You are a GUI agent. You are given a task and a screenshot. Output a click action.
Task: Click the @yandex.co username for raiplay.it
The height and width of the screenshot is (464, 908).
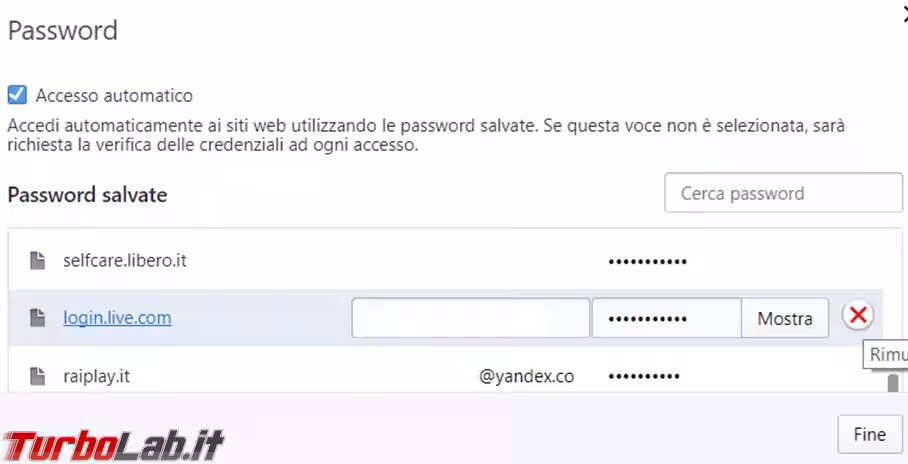526,377
